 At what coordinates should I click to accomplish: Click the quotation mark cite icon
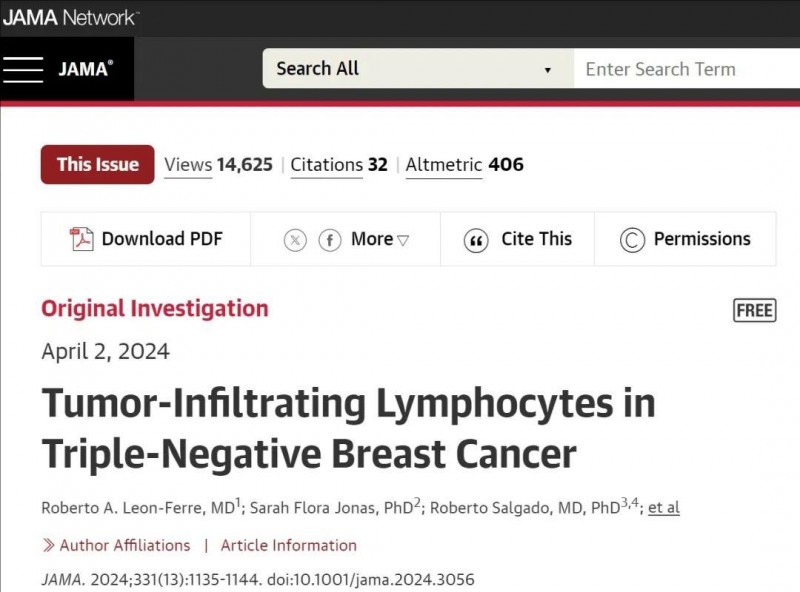click(x=476, y=240)
